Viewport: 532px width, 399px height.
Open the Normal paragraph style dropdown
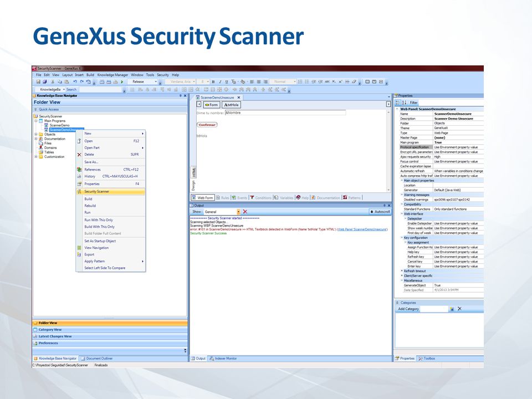point(294,82)
